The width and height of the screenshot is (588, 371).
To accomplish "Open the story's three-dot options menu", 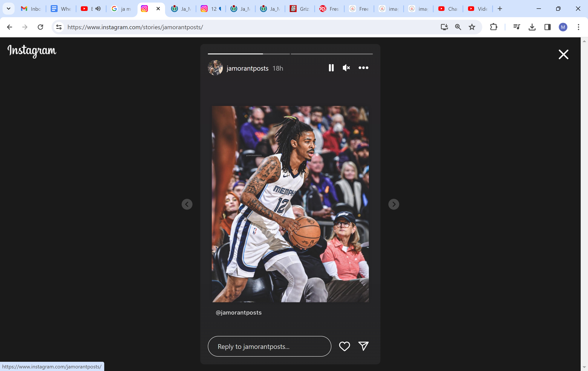I will 363,68.
